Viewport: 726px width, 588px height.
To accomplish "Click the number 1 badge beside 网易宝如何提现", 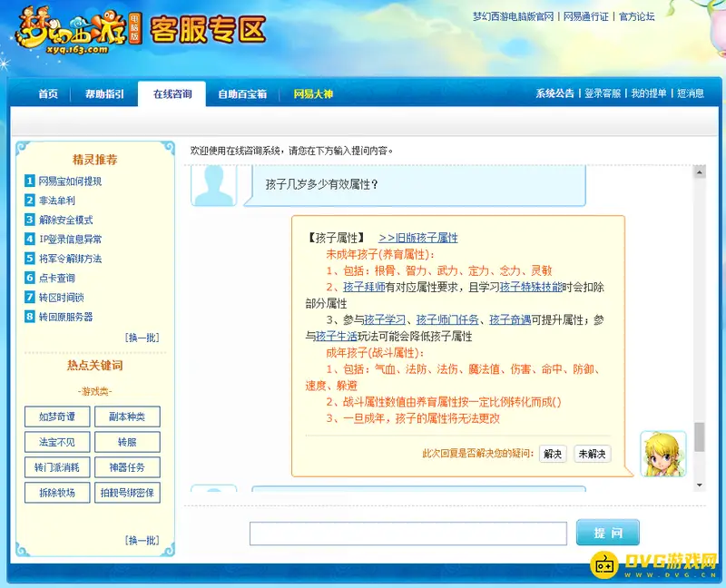I will click(x=30, y=181).
